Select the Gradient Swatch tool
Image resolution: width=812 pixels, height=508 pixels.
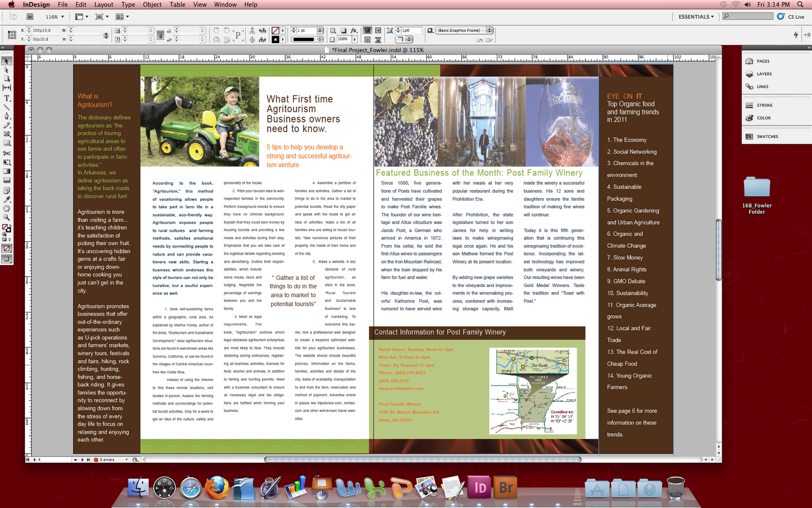pos(7,171)
